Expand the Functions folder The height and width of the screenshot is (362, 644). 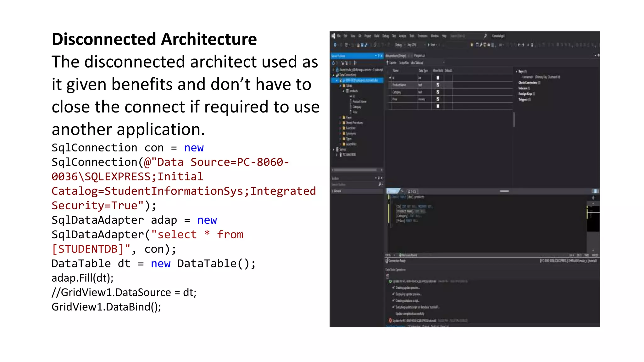[340, 128]
